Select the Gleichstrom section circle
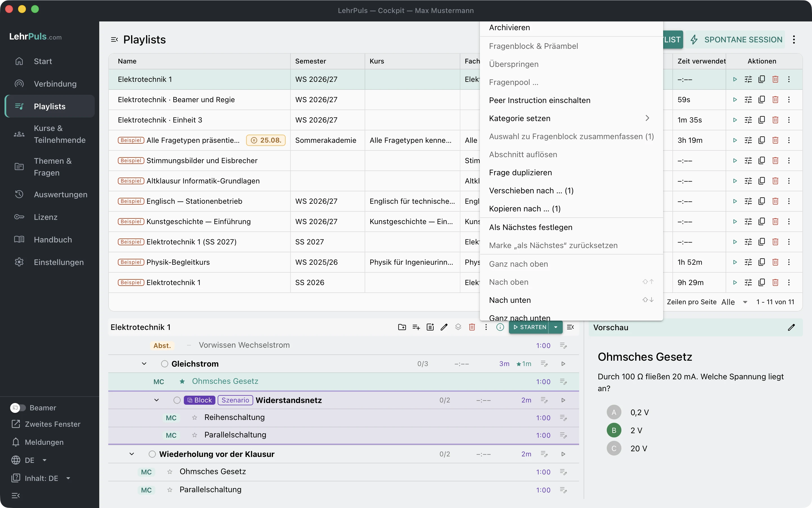Image resolution: width=812 pixels, height=508 pixels. pos(164,364)
